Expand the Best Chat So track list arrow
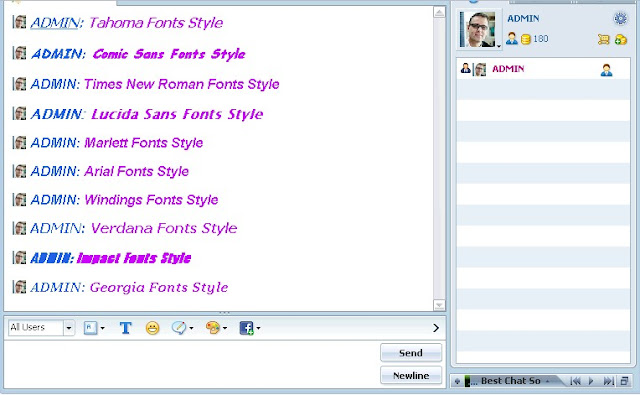The height and width of the screenshot is (395, 640). [x=547, y=381]
